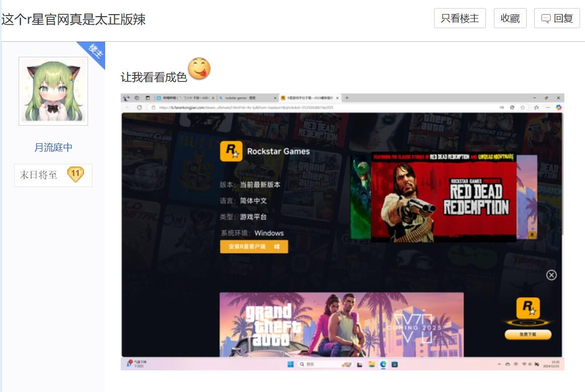585x392 pixels.
Task: Open the browser three-dots settings menu
Action: click(x=548, y=108)
